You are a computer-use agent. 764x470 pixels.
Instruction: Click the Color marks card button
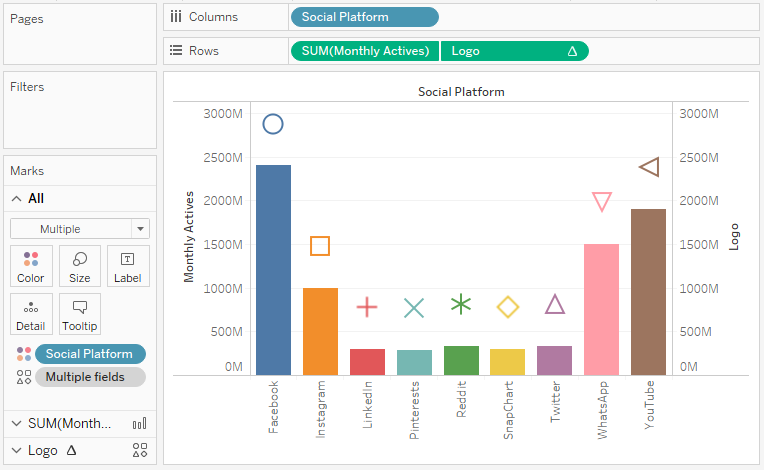31,266
